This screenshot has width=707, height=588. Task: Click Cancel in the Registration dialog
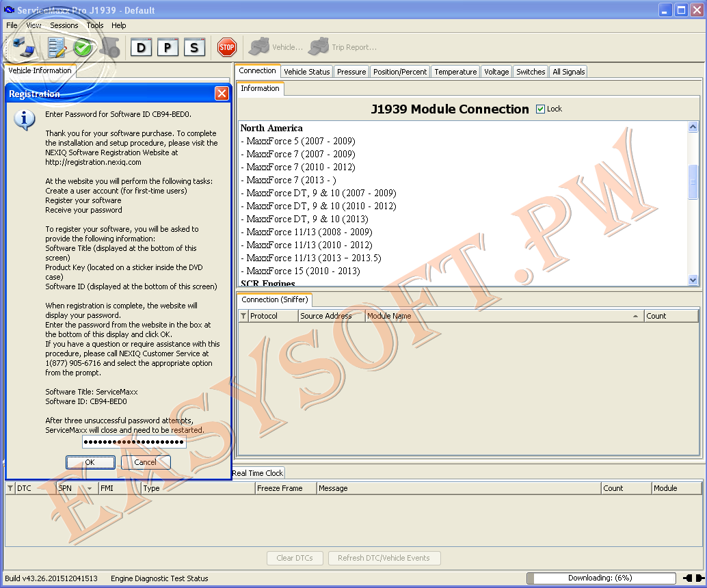pos(146,462)
